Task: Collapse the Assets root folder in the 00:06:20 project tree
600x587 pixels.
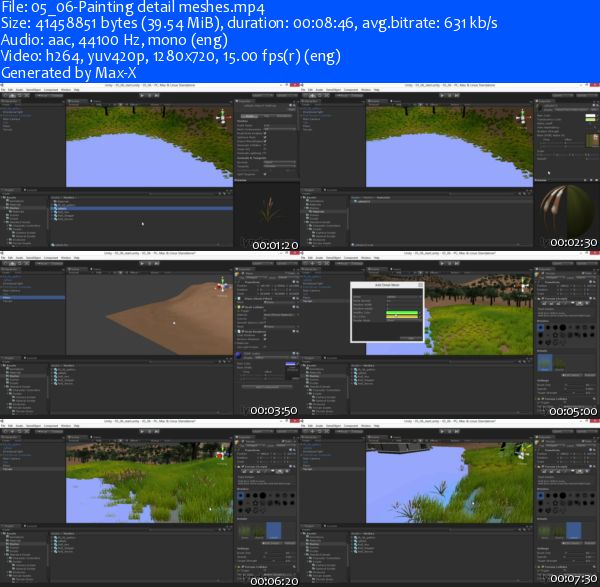Action: tap(4, 534)
